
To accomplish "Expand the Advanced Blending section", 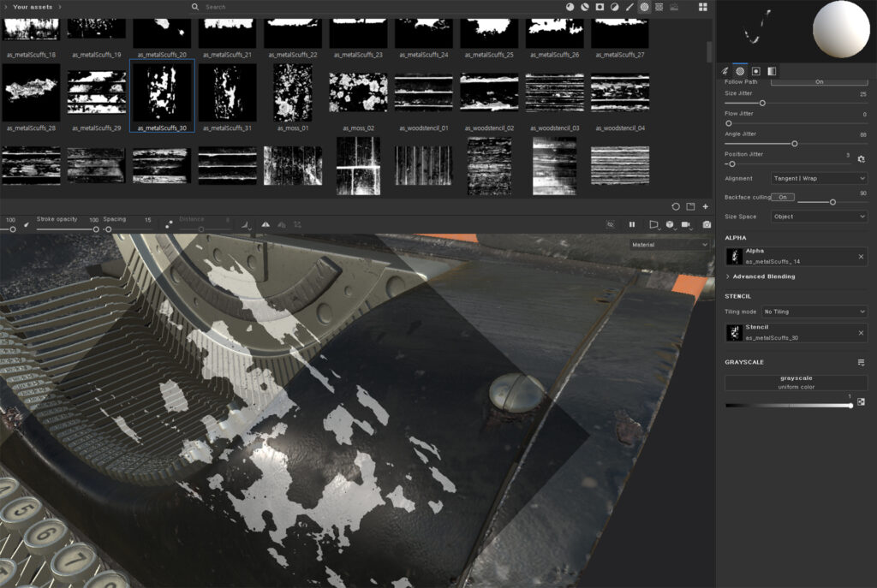I will (x=762, y=276).
